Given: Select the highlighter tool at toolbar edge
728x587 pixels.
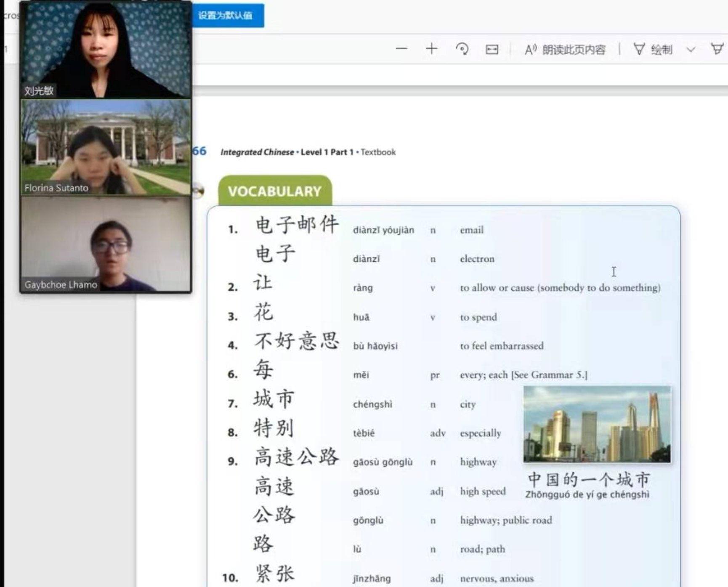Looking at the screenshot, I should click(x=717, y=49).
